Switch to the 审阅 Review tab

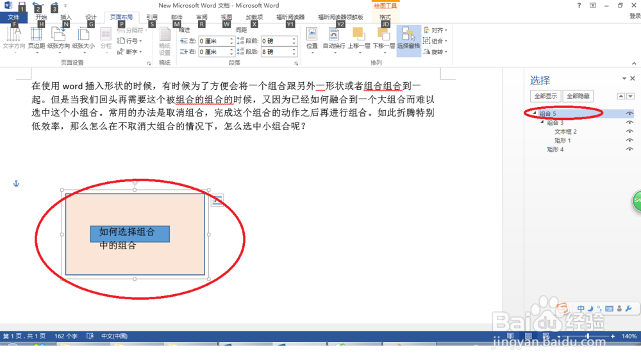(x=201, y=17)
